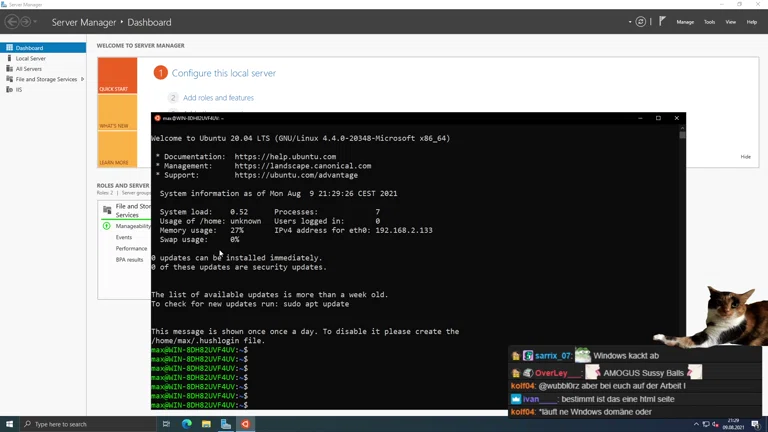Open the Tools menu
The height and width of the screenshot is (432, 768).
[x=709, y=22]
